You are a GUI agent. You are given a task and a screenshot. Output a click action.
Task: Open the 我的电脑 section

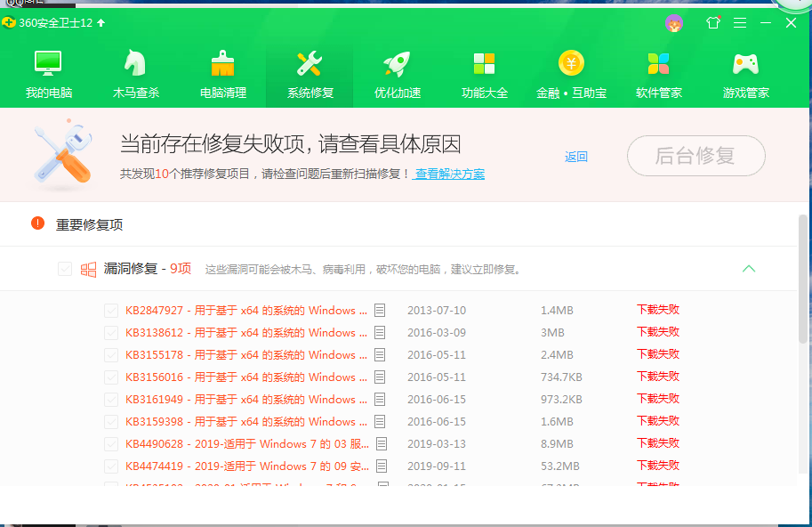click(x=49, y=75)
